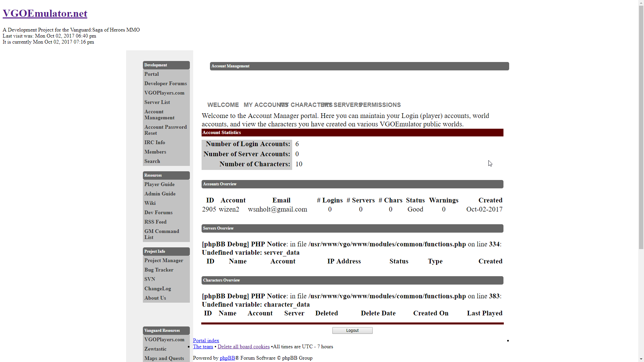
Task: Open Developer Forums in sidebar
Action: point(166,83)
